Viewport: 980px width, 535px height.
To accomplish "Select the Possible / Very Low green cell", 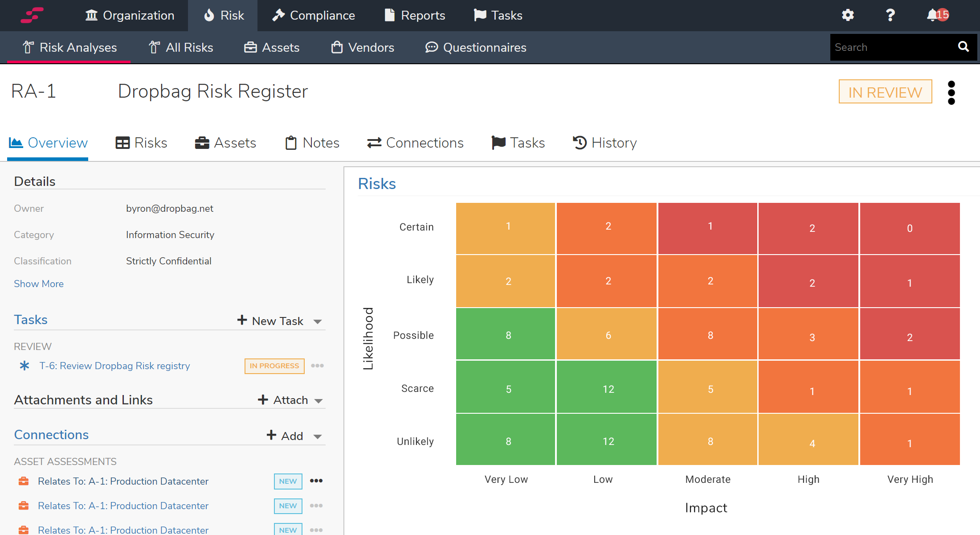I will point(506,334).
